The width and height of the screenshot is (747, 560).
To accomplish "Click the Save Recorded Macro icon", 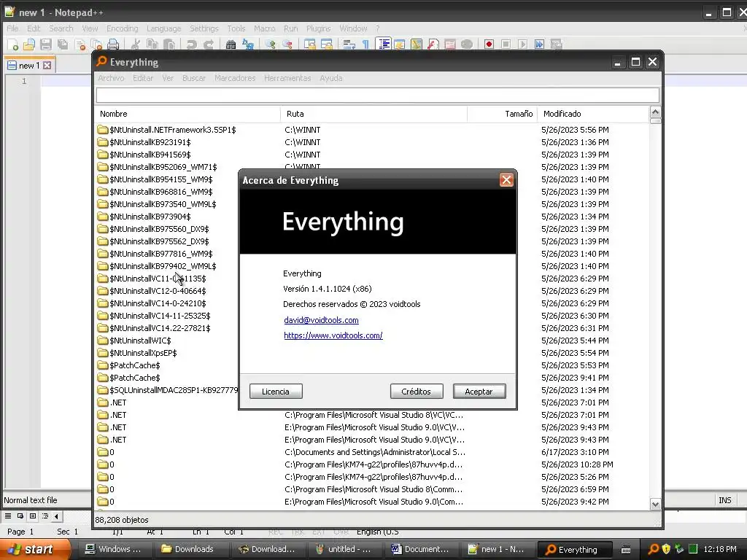I will click(x=556, y=44).
